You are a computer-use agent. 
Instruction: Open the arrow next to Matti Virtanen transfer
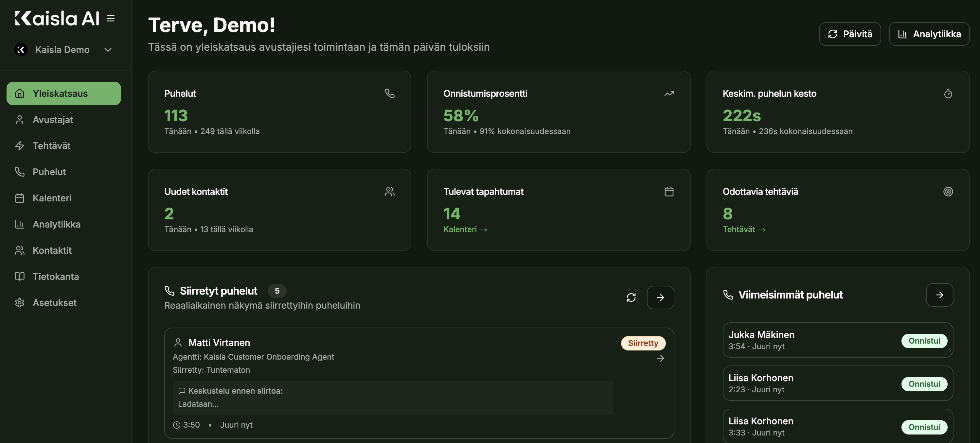[x=660, y=358]
